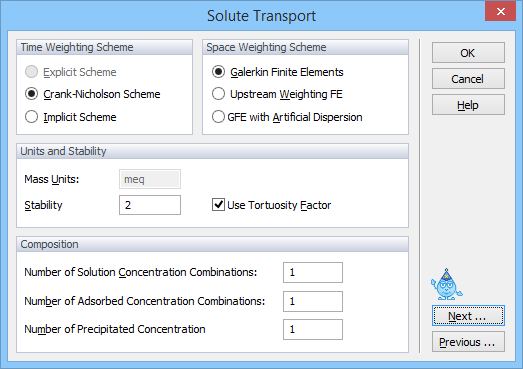Confirm settings with the OK button
Image resolution: width=523 pixels, height=369 pixels.
468,53
